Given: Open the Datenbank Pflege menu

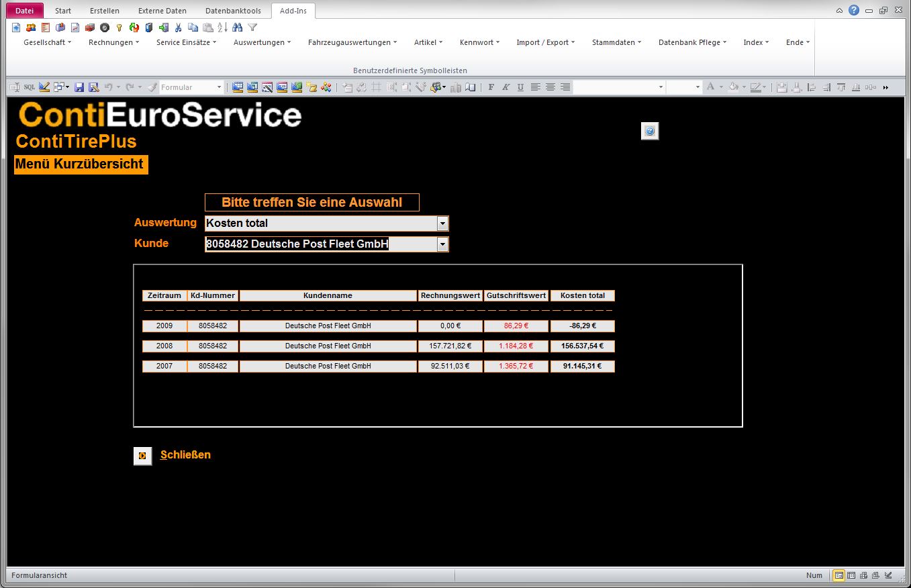Looking at the screenshot, I should pyautogui.click(x=693, y=42).
